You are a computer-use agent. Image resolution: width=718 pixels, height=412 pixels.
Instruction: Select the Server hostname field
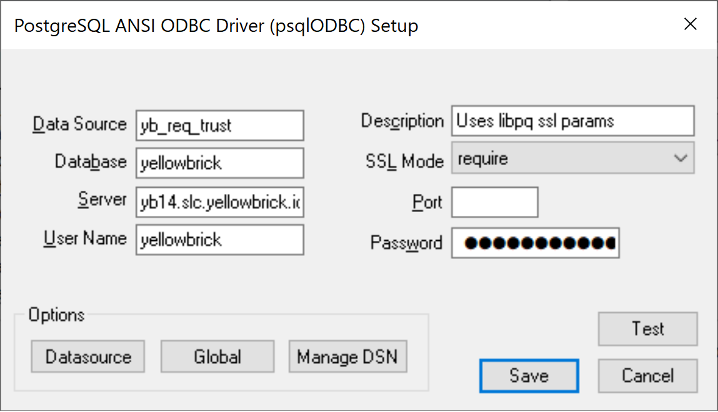point(219,201)
